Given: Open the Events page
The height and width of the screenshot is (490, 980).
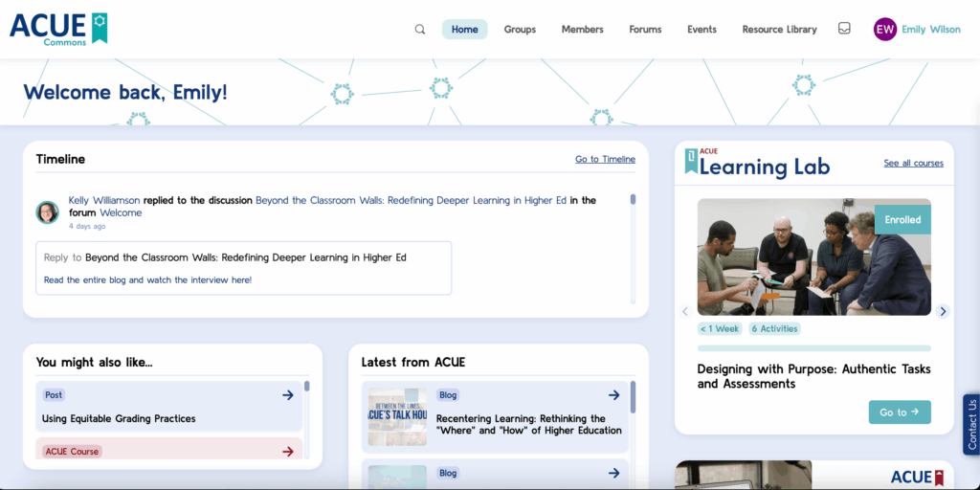Looking at the screenshot, I should click(x=702, y=30).
